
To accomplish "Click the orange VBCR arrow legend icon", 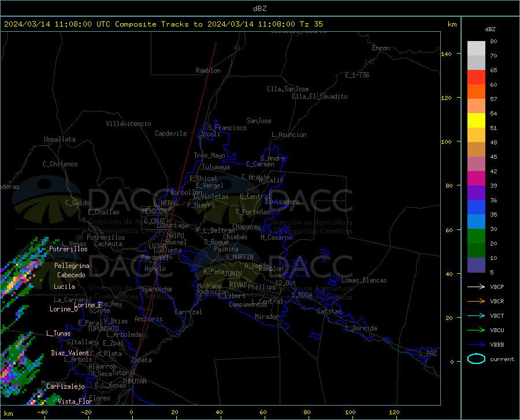I will point(476,301).
